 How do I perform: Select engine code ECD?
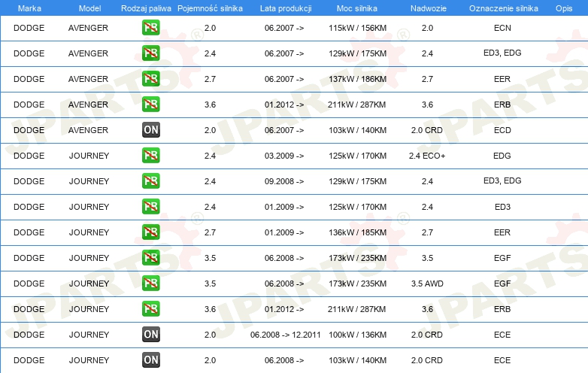click(x=502, y=130)
